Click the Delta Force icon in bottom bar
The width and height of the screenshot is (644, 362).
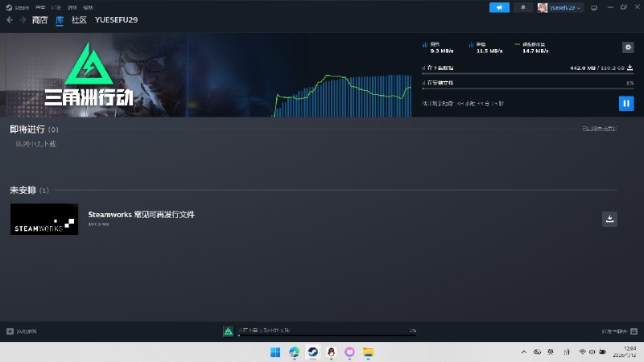229,331
